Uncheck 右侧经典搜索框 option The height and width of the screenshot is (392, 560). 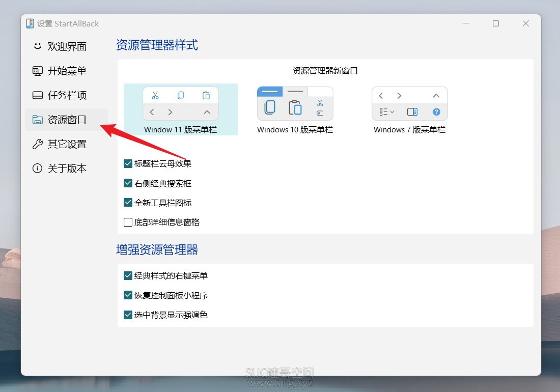128,183
